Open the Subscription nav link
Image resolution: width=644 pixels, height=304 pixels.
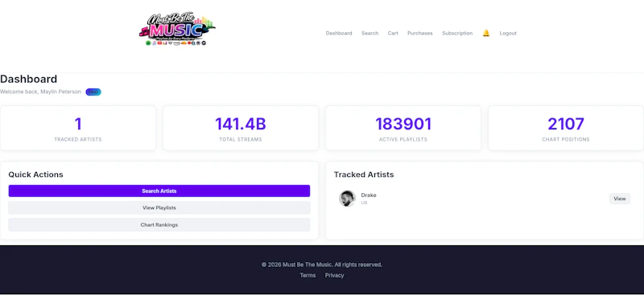(457, 33)
